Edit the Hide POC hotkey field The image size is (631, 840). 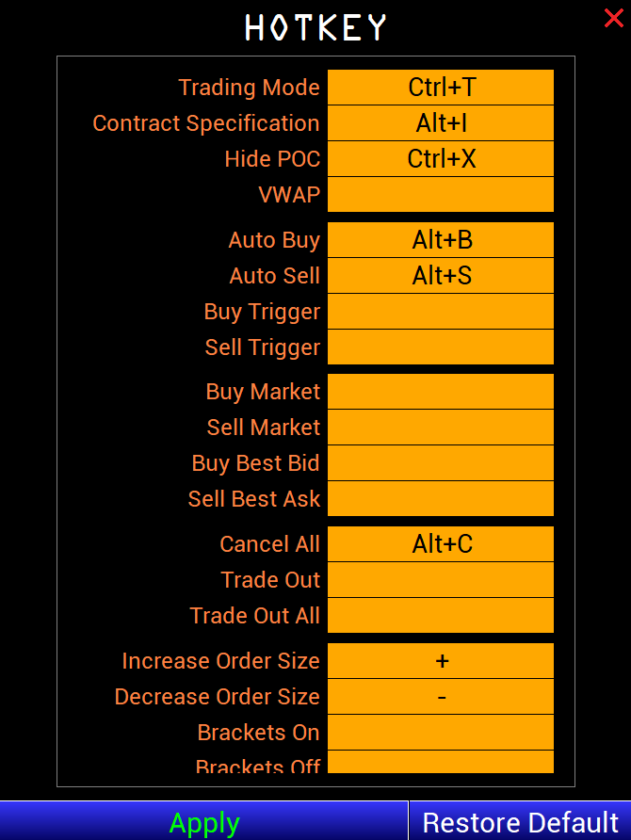441,159
